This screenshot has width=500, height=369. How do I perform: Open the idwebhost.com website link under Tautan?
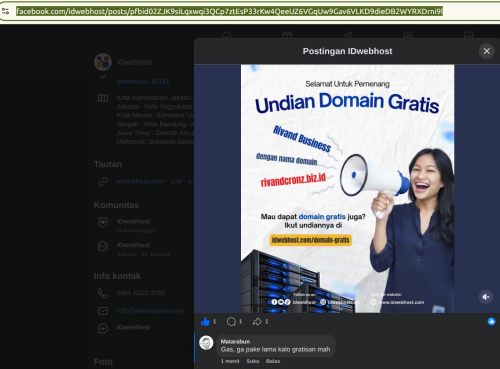click(x=141, y=181)
